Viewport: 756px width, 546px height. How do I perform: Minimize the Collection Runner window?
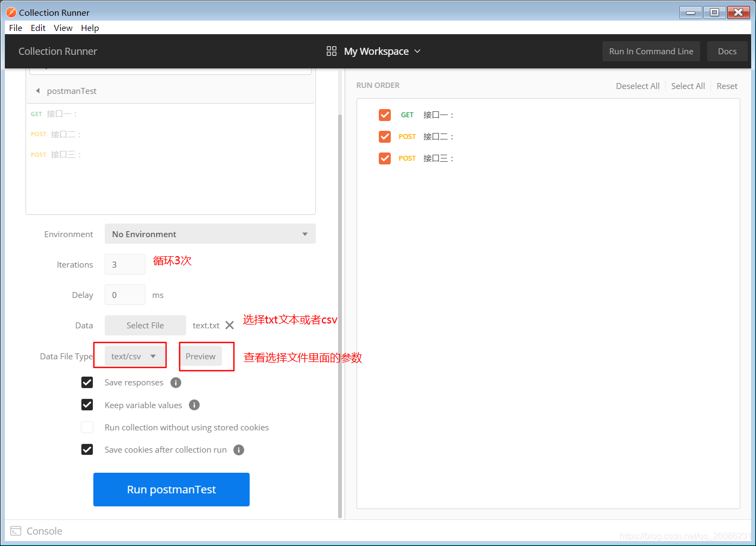[x=690, y=12]
